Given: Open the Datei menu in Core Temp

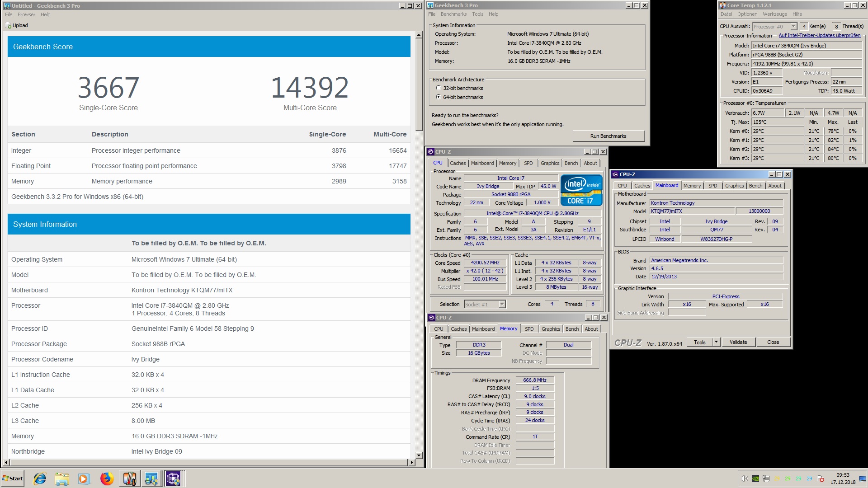Looking at the screenshot, I should (x=726, y=14).
